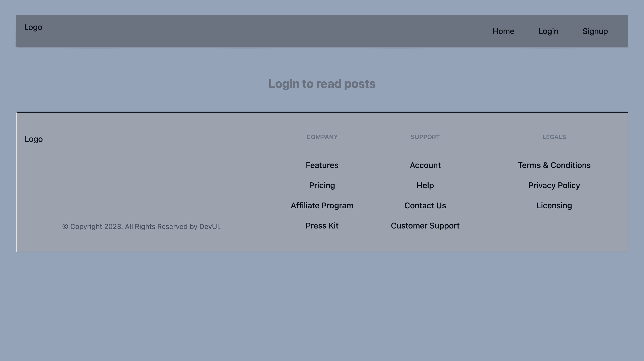Click the Support column heading
644x361 pixels.
425,137
